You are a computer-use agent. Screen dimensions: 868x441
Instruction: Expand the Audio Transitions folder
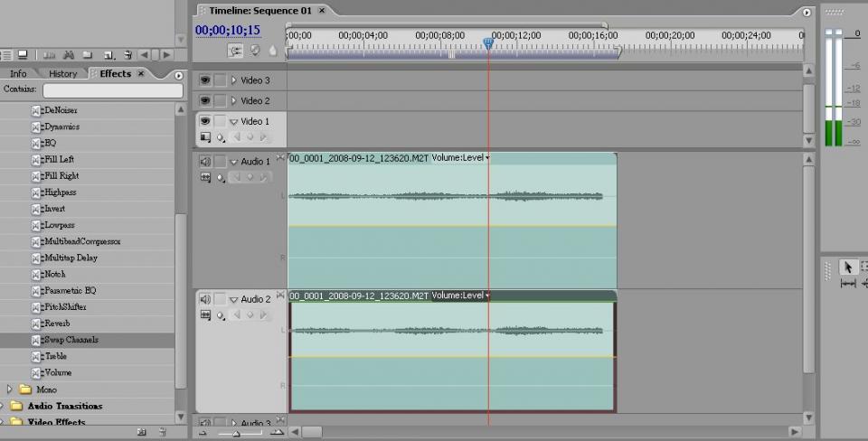click(x=3, y=406)
